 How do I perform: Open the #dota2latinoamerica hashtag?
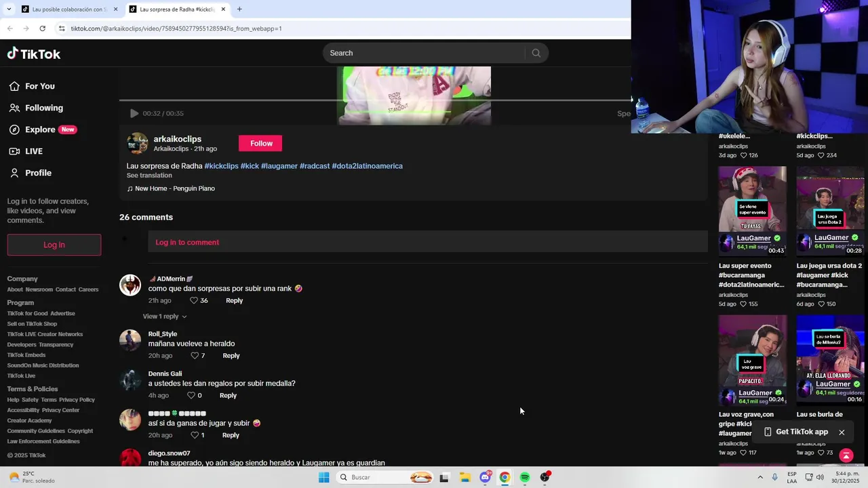coord(367,166)
